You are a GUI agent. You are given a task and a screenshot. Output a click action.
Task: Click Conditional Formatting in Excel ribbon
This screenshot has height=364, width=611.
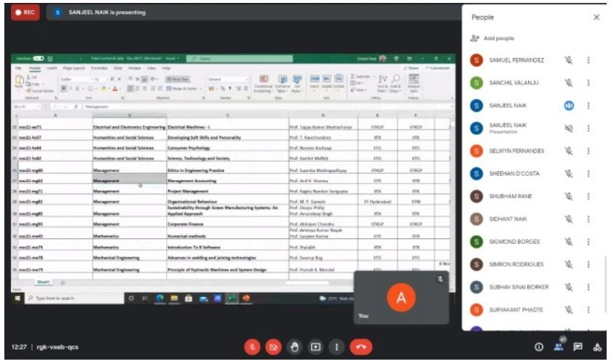tap(264, 84)
